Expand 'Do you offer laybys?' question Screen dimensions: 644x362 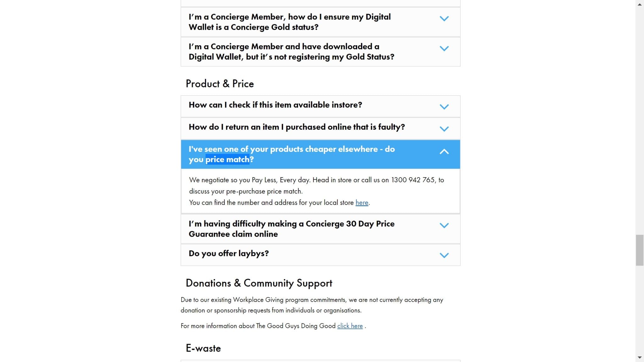320,255
